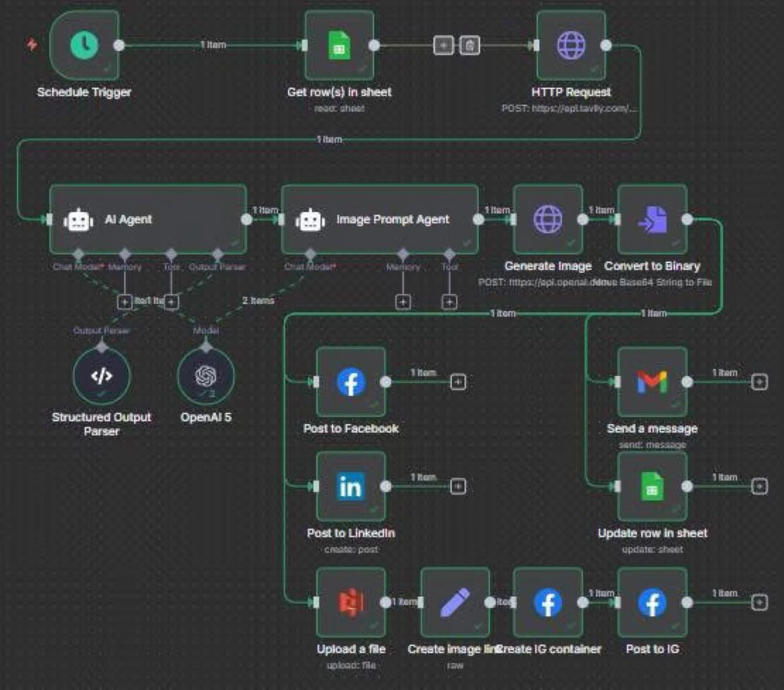
Task: Open the Get row(s) in sheet node
Action: (x=338, y=46)
